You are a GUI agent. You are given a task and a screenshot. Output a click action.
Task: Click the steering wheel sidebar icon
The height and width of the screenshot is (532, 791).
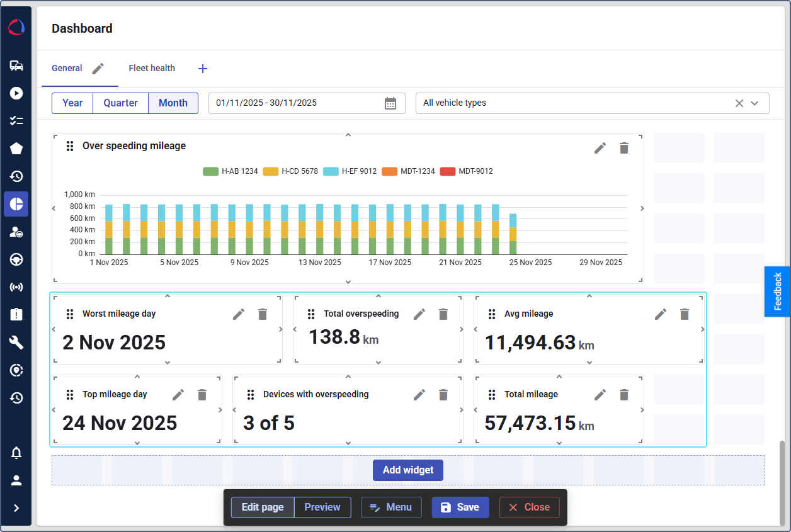point(16,259)
